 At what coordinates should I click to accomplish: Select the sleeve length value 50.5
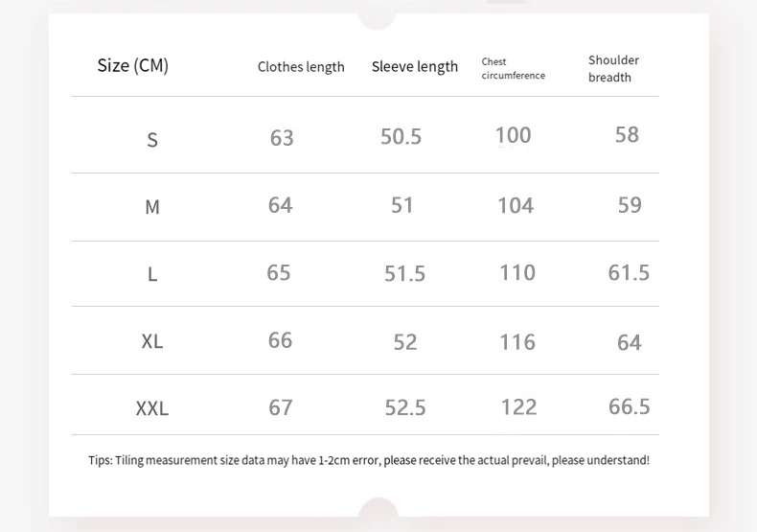(x=401, y=137)
